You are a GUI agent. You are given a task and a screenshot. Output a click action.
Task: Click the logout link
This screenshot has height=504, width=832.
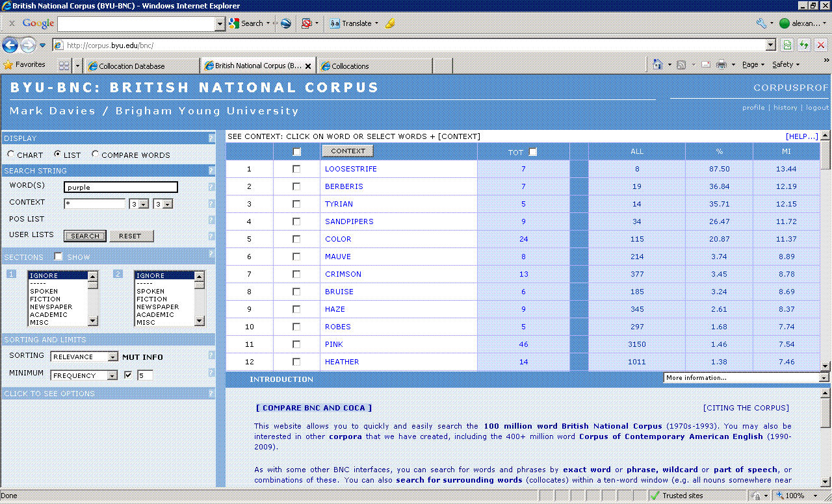coord(818,107)
